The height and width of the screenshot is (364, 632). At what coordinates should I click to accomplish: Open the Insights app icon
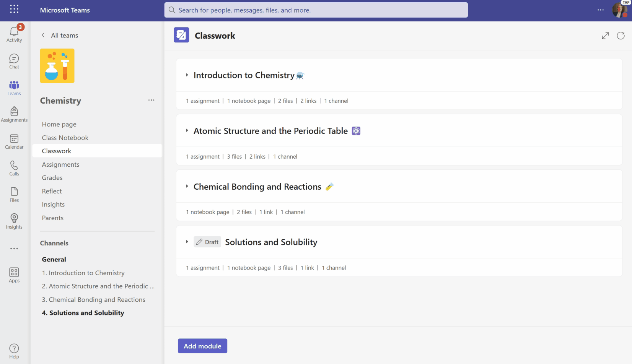click(x=14, y=221)
